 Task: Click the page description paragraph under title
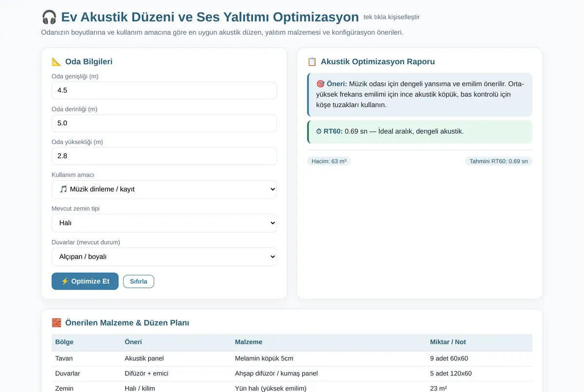[x=222, y=33]
